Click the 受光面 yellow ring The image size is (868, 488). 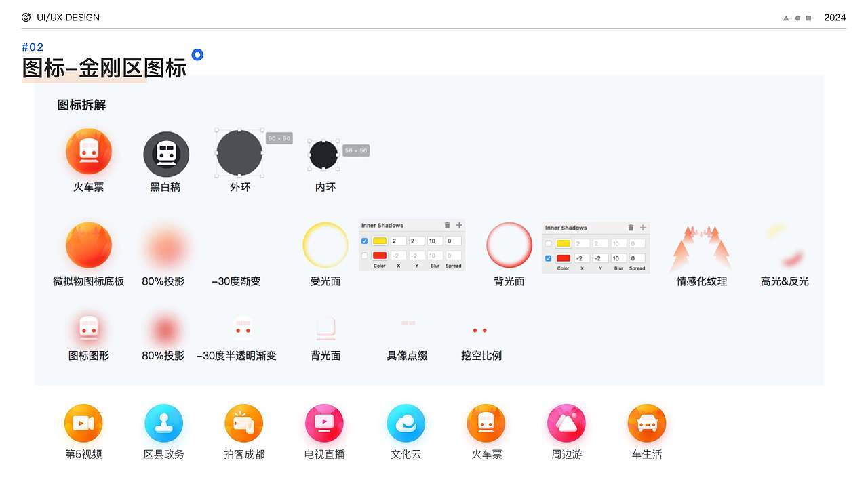click(325, 245)
